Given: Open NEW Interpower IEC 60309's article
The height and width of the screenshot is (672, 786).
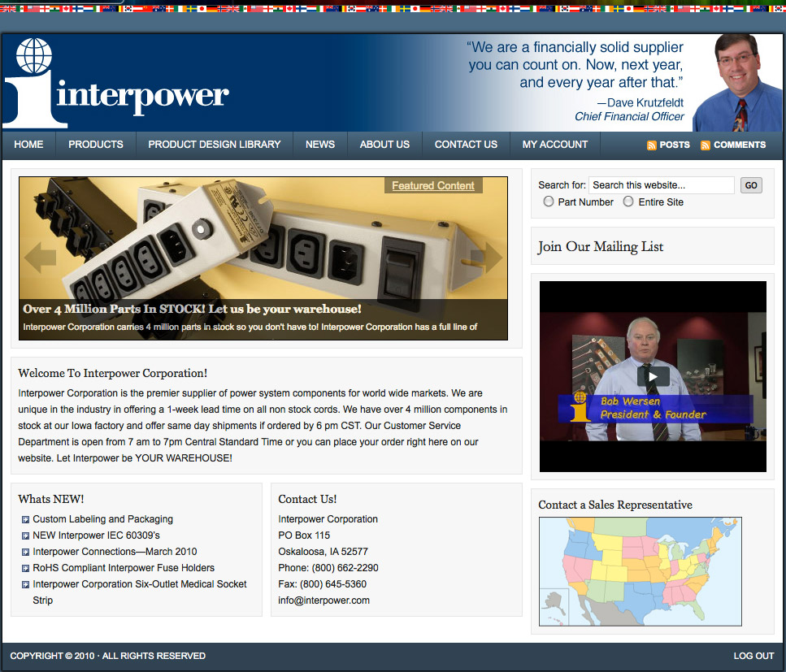Looking at the screenshot, I should tap(96, 535).
